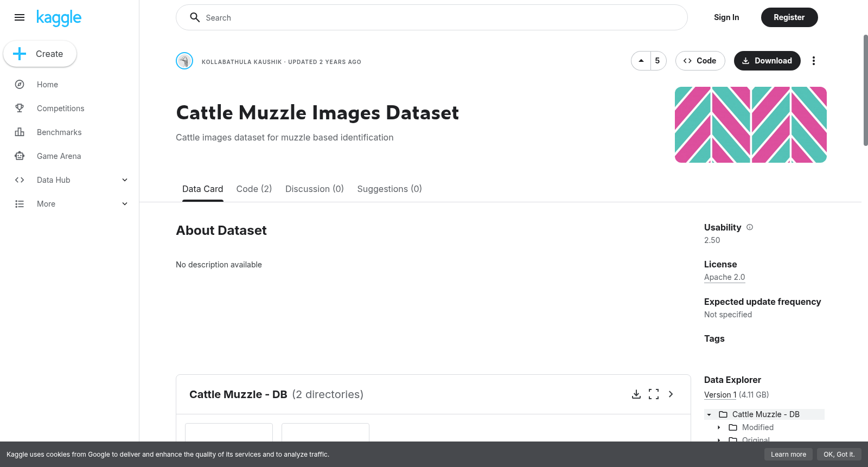Click the More list icon
This screenshot has width=868, height=467.
click(20, 204)
